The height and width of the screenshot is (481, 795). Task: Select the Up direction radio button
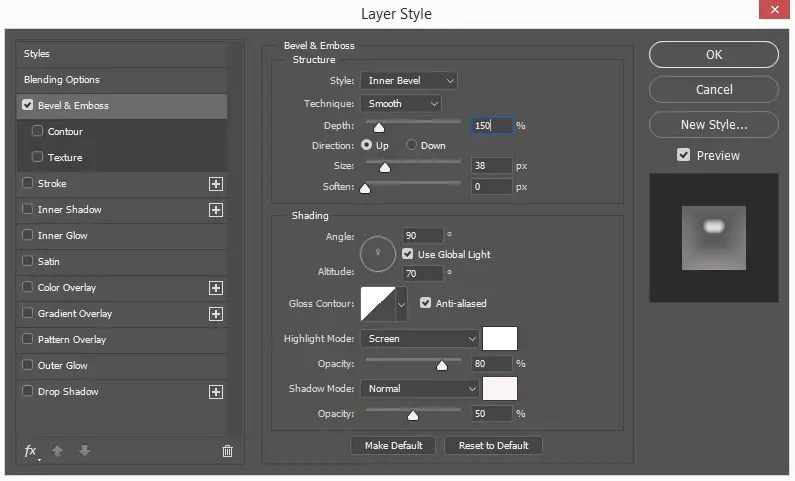(x=366, y=145)
